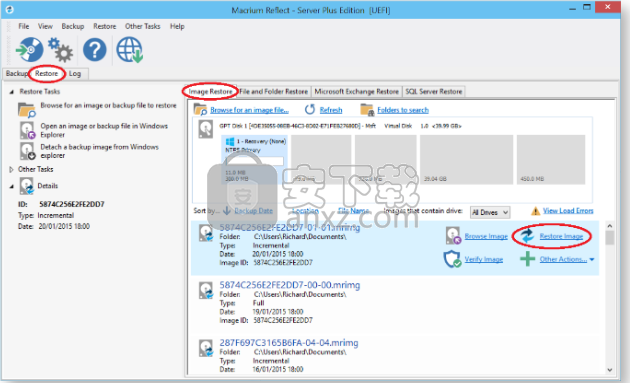
Task: Click the GPT Disk 1 drive icon
Action: point(206,129)
